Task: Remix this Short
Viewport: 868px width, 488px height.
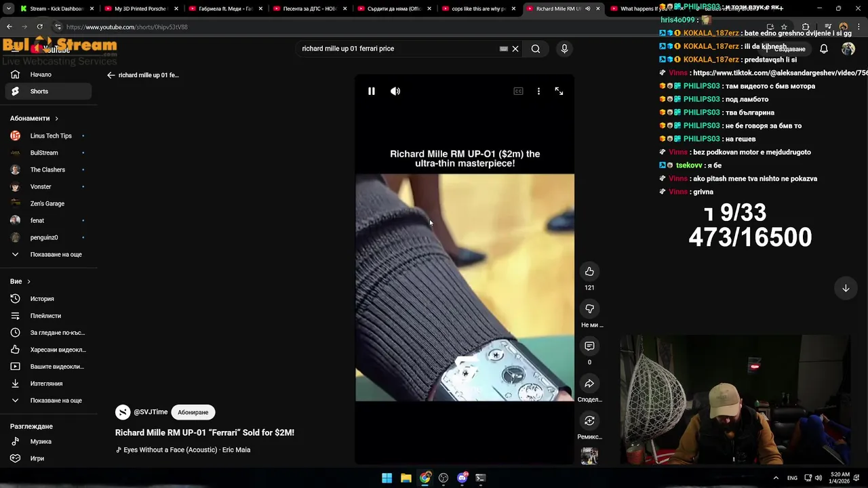Action: [589, 421]
